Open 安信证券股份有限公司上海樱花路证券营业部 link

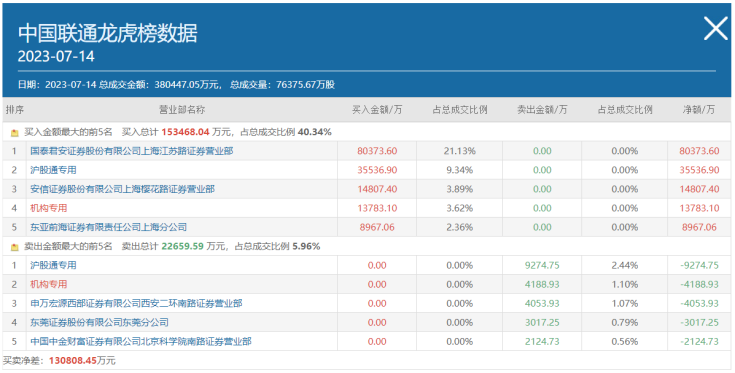point(122,189)
